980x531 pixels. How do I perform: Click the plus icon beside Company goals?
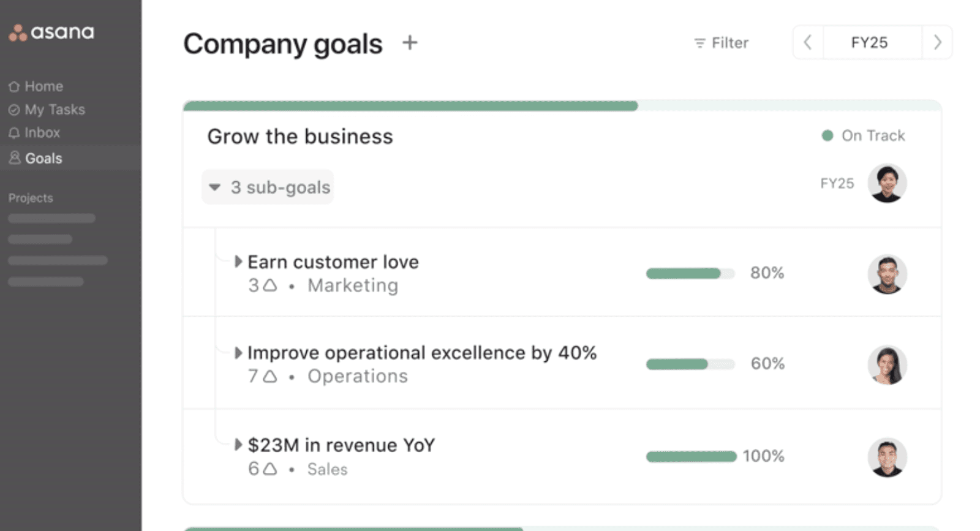point(410,43)
